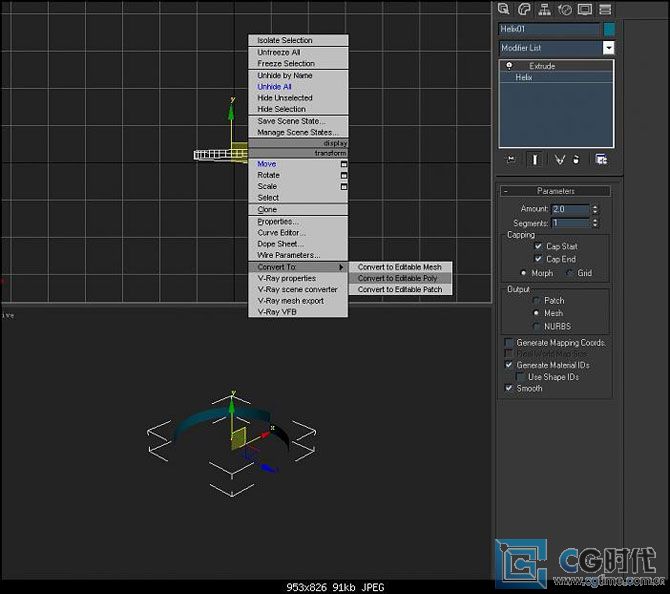Remove modifier from the stack icon

[576, 160]
